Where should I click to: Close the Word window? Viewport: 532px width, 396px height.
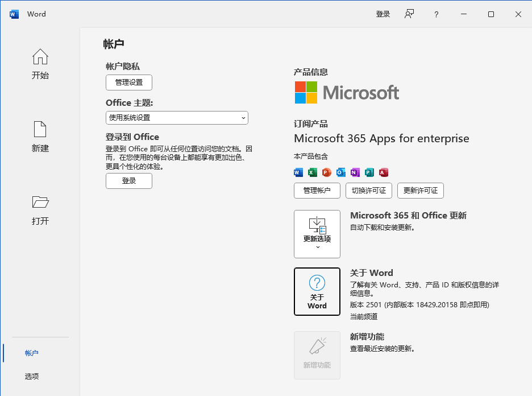[518, 14]
